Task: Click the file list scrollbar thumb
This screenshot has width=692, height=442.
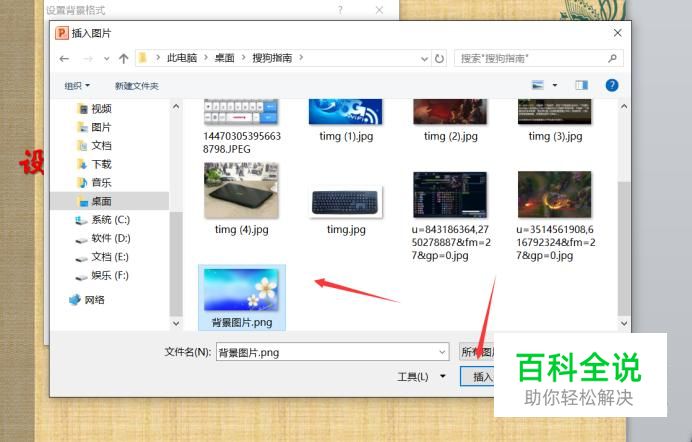Action: click(x=624, y=248)
